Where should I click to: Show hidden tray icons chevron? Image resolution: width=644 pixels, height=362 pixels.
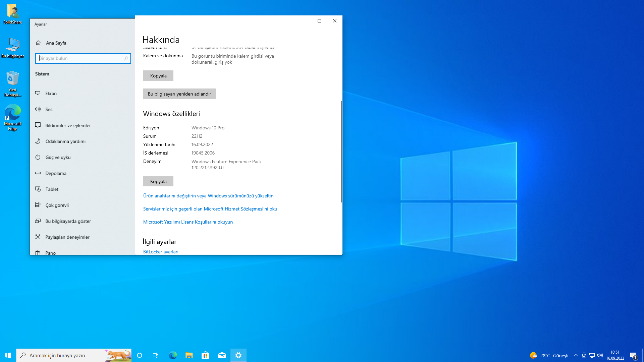[576, 355]
